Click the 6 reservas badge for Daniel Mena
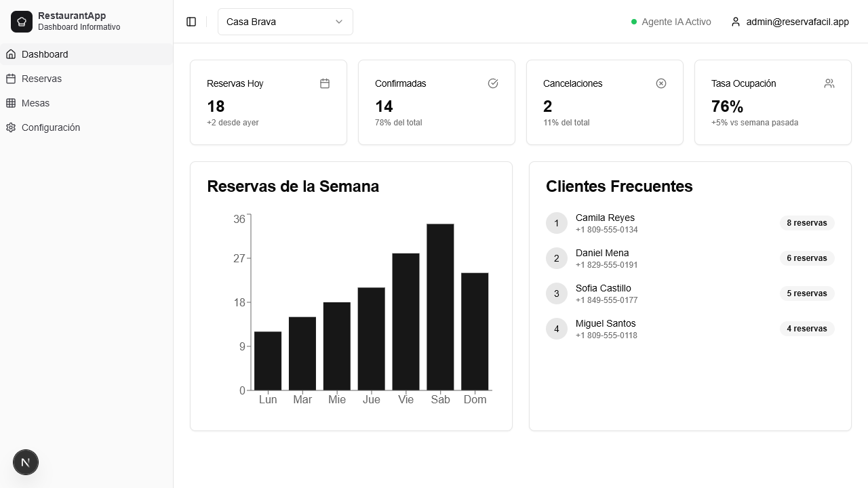868x488 pixels. click(807, 258)
